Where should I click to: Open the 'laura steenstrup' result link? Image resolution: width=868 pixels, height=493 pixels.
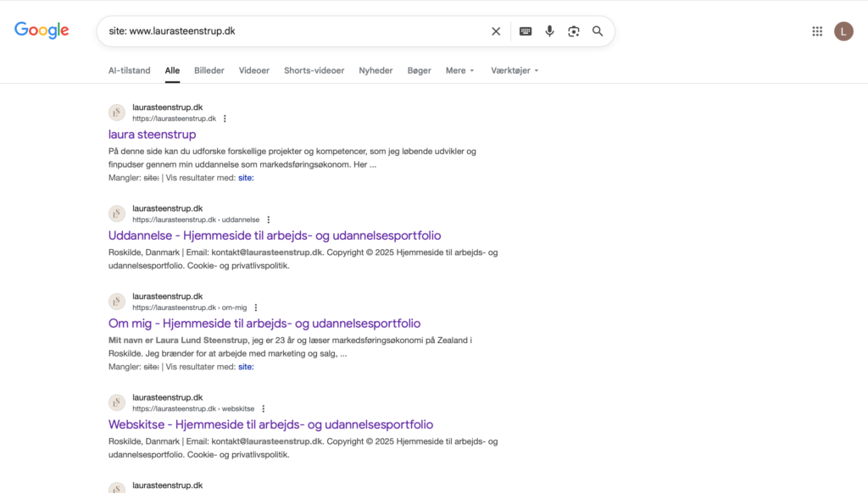(x=153, y=135)
